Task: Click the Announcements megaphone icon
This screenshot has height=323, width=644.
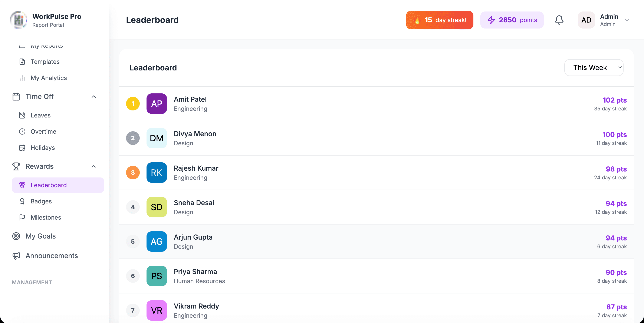Action: coord(16,256)
